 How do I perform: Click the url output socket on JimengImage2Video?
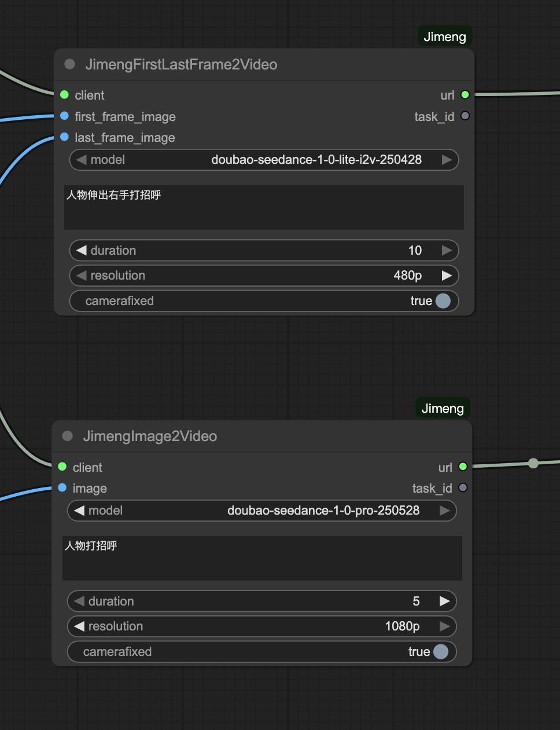pyautogui.click(x=463, y=467)
